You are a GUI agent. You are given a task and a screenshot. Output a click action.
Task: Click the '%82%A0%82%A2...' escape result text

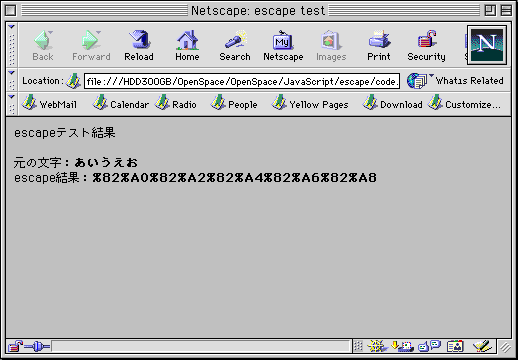(x=235, y=178)
